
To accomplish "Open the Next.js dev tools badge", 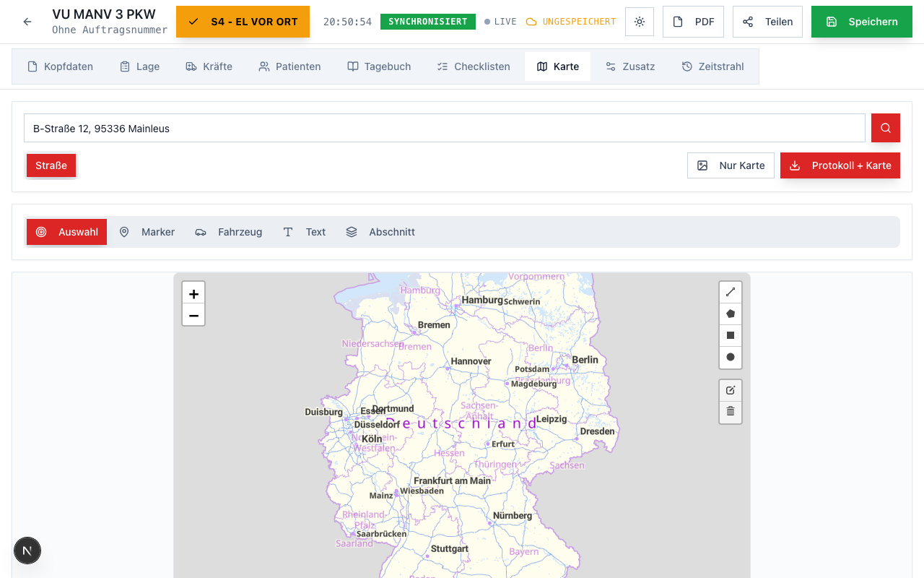I will pyautogui.click(x=27, y=551).
